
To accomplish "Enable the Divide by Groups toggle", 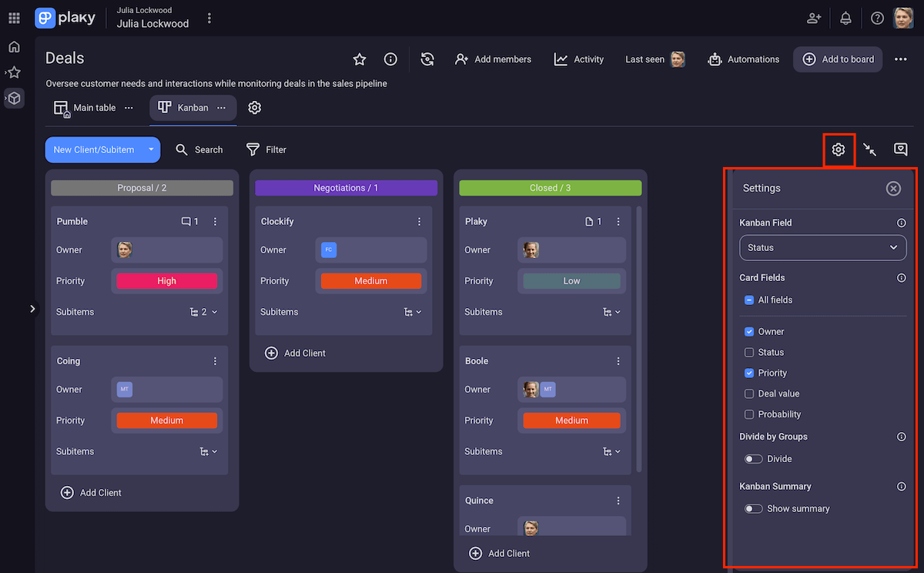I will point(753,458).
